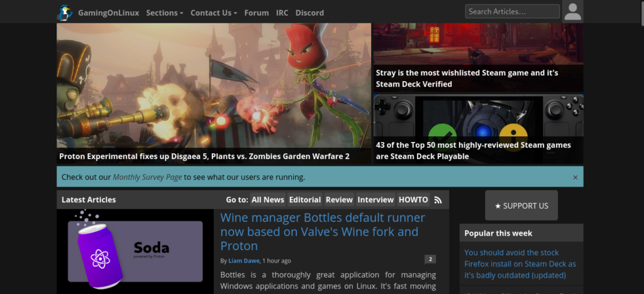This screenshot has width=644, height=294.
Task: Click the Latest Articles heading
Action: [x=89, y=200]
